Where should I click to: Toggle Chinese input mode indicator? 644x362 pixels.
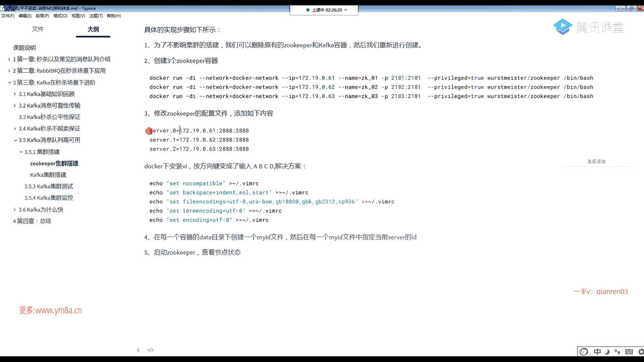(597, 352)
